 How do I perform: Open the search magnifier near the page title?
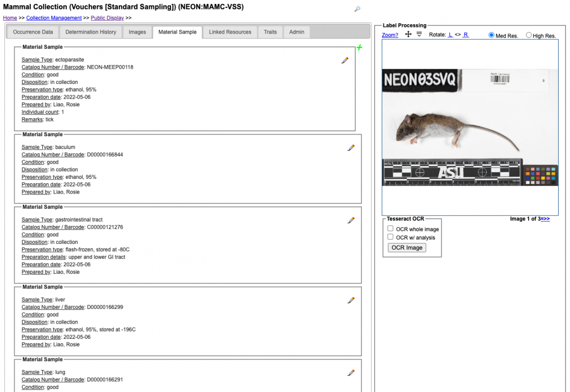pyautogui.click(x=357, y=9)
